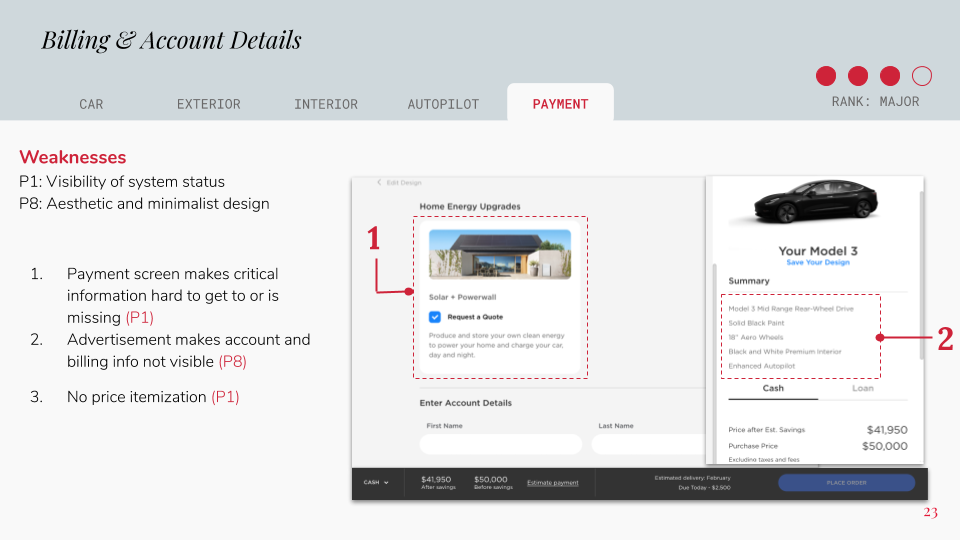Viewport: 960px width, 540px height.
Task: Click the Edit Design back arrow
Action: coord(379,182)
